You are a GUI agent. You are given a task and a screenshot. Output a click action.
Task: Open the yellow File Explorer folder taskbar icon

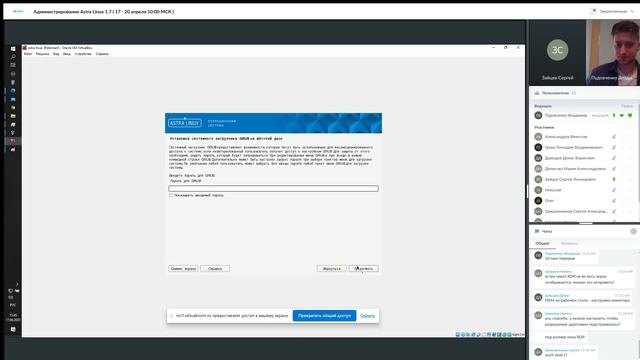(x=13, y=116)
